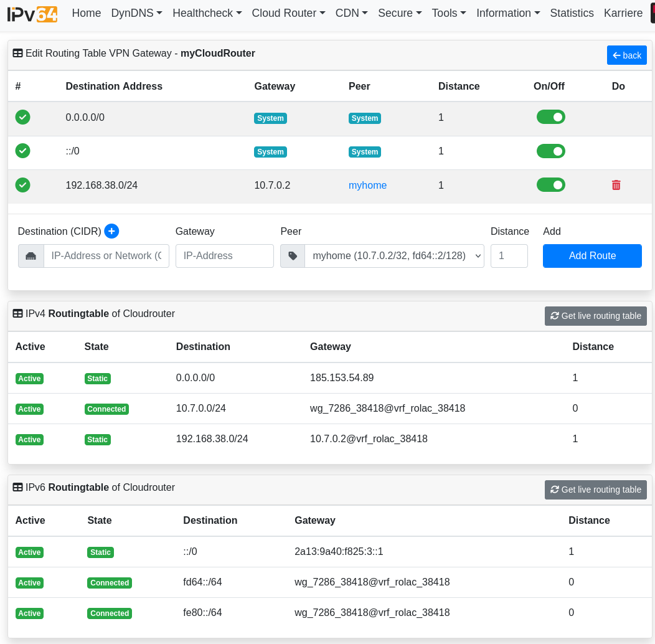Expand the Cloud Router menu
This screenshot has width=655, height=644.
coord(288,13)
